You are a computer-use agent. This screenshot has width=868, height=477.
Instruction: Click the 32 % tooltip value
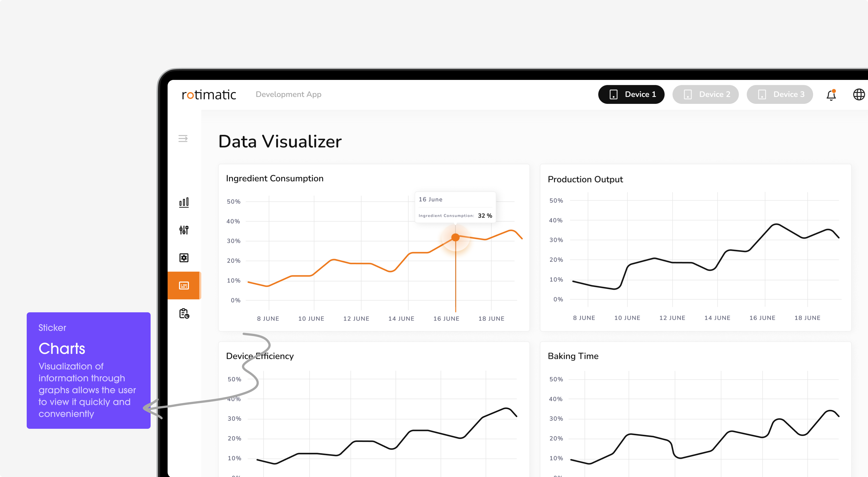pos(485,216)
